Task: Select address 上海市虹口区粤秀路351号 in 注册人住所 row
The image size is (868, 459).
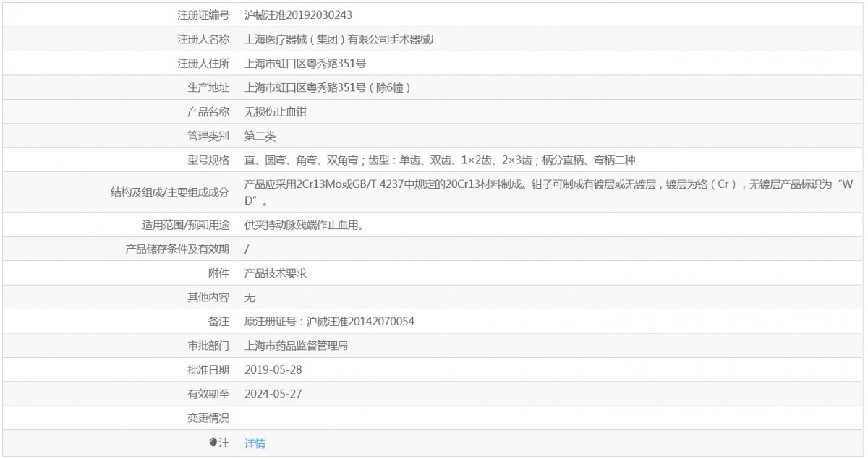Action: (x=305, y=64)
